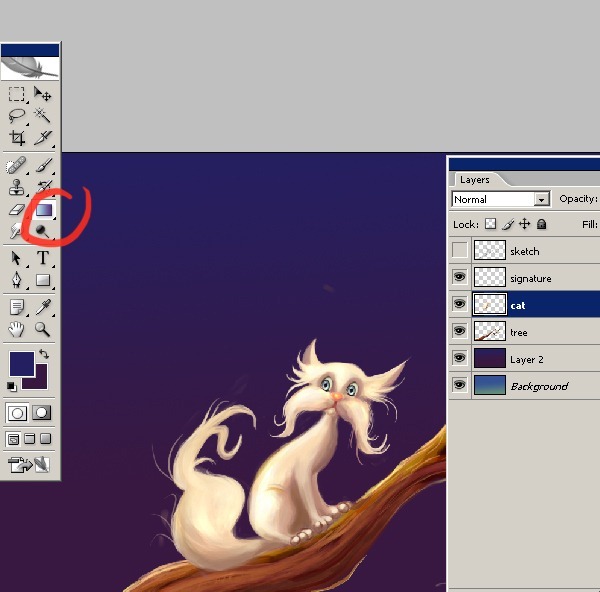Select the Lasso tool

17,116
